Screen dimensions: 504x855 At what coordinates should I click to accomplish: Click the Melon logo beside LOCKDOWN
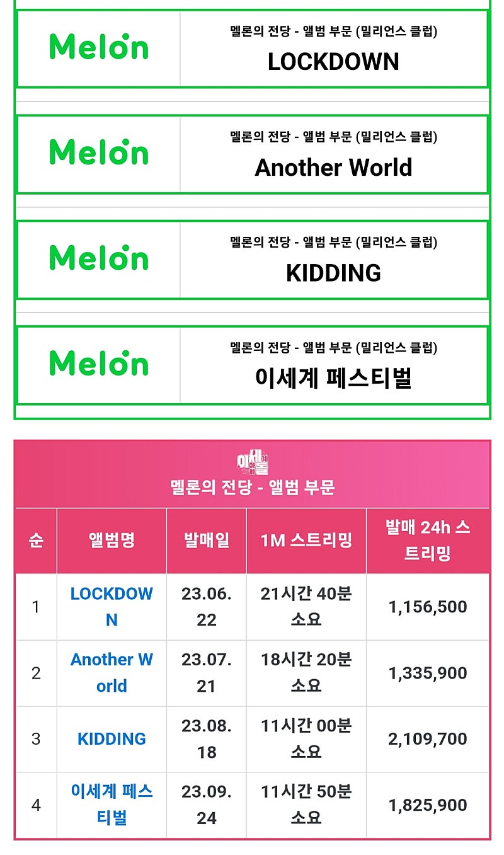[x=99, y=47]
